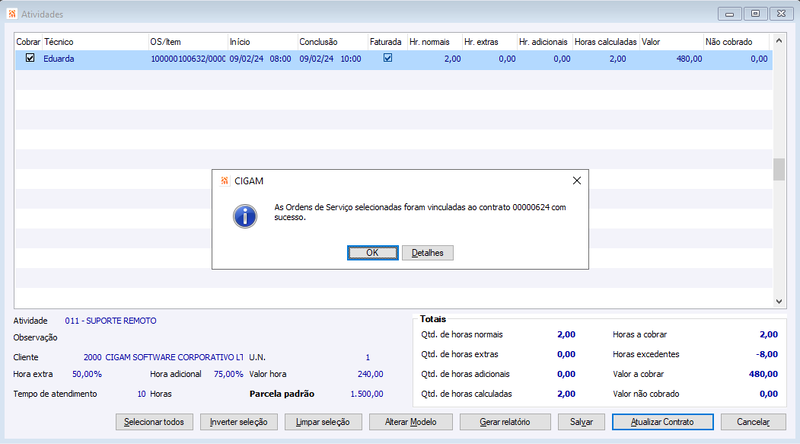Screen dimensions: 800x444
Task: Click the Hora extra 50,00% value
Action: point(87,374)
